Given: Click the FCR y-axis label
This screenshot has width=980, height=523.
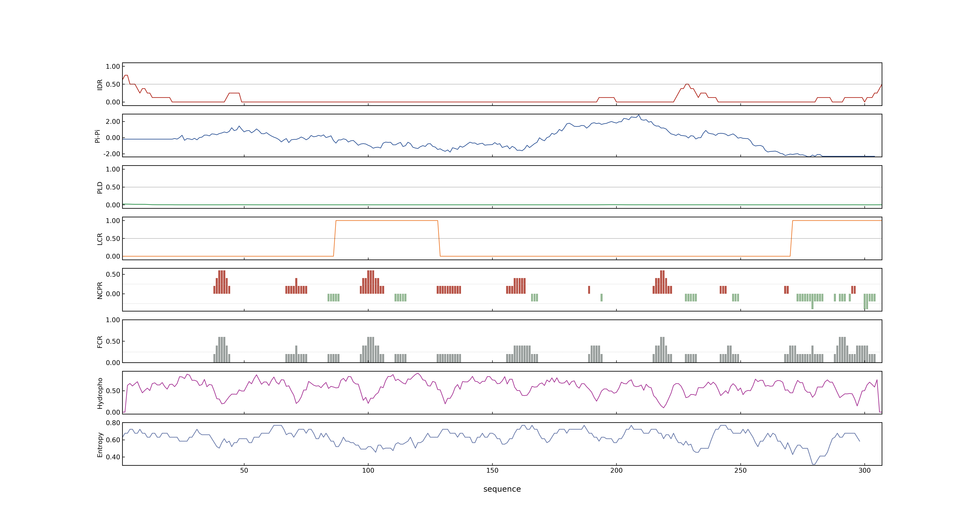Looking at the screenshot, I should tap(100, 341).
